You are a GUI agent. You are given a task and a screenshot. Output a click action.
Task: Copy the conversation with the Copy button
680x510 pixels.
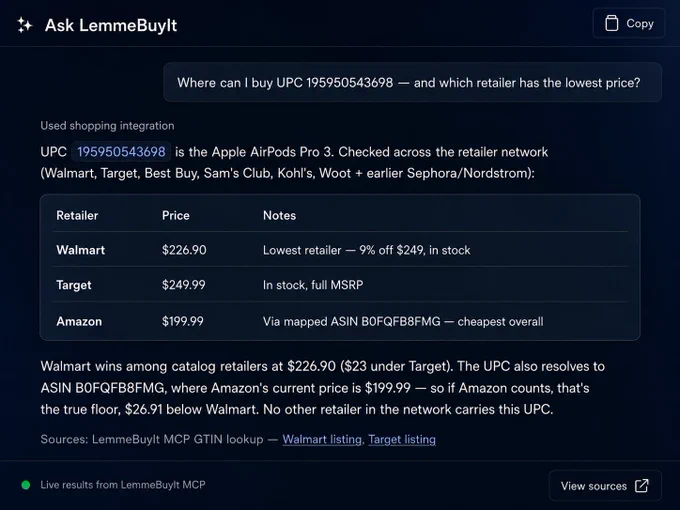click(x=629, y=23)
